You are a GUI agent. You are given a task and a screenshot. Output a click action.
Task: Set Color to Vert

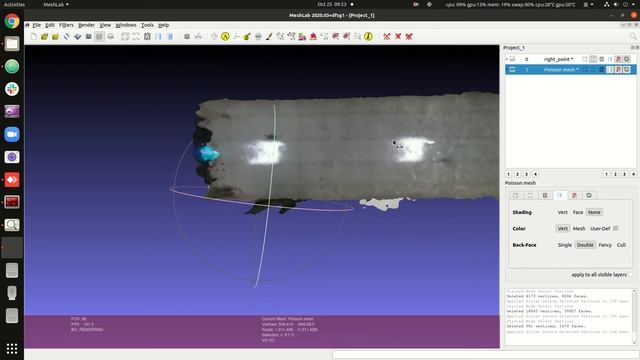[x=562, y=229]
